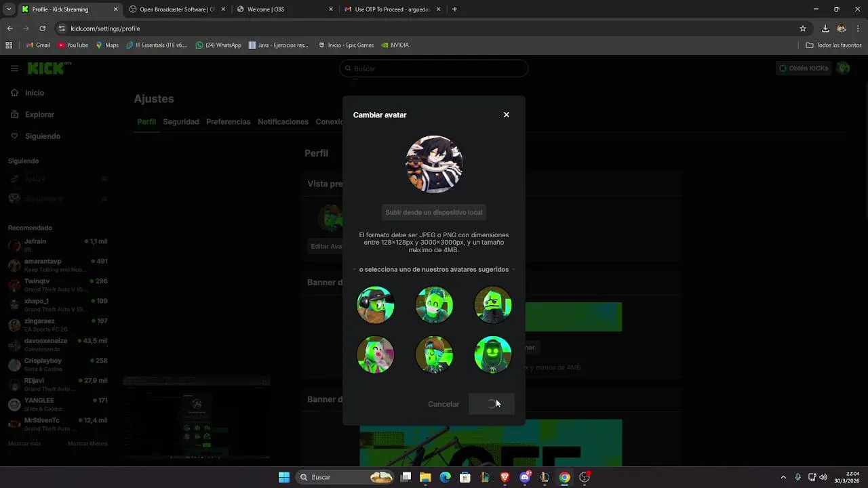This screenshot has height=488, width=868.
Task: Open recommended channel Crisplayboy
Action: pyautogui.click(x=58, y=365)
